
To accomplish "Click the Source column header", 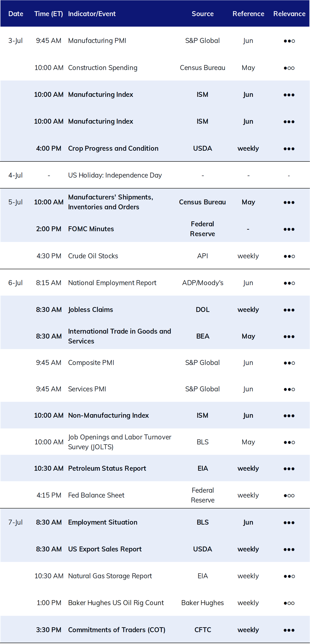I will pyautogui.click(x=203, y=14).
